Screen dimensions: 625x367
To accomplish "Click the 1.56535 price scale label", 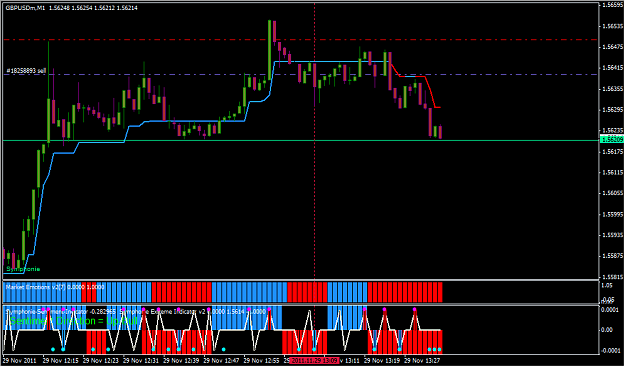I will click(x=613, y=26).
